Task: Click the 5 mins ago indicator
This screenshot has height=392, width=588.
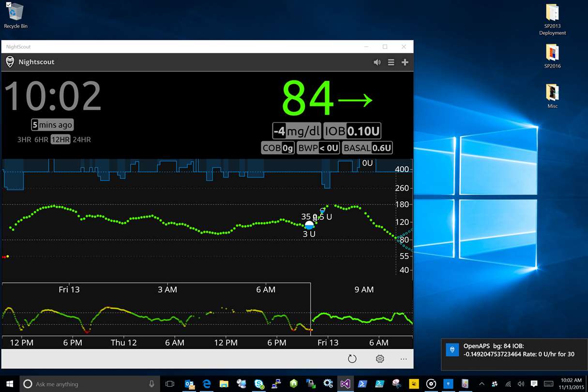Action: pos(52,125)
